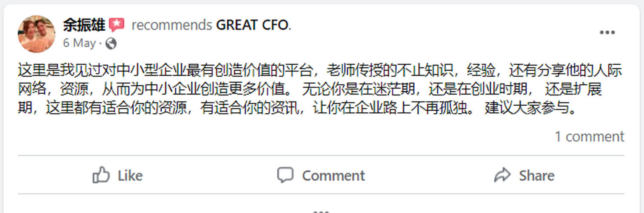
Task: Click the closing sentence 建议大家参与
Action: (531, 109)
